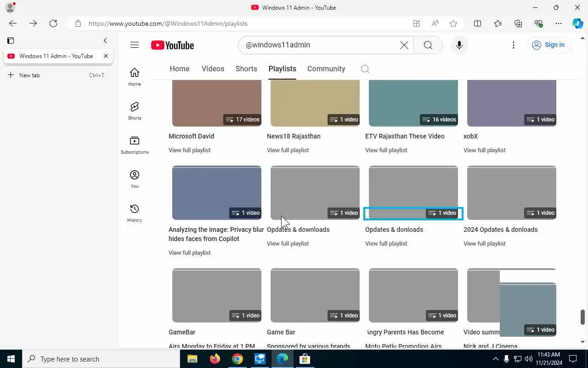Open Analyzing the image Privacy blur title
Screen dimensions: 588x368
[216, 234]
